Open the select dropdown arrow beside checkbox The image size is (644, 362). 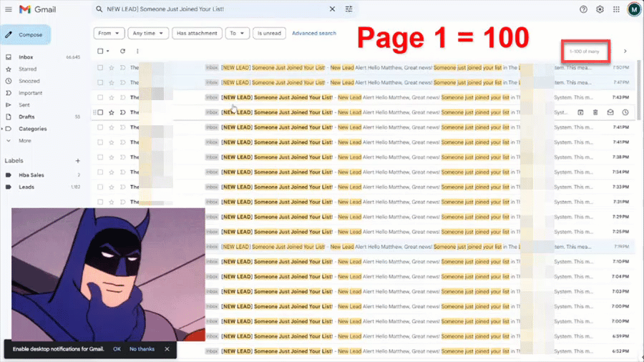pyautogui.click(x=107, y=51)
